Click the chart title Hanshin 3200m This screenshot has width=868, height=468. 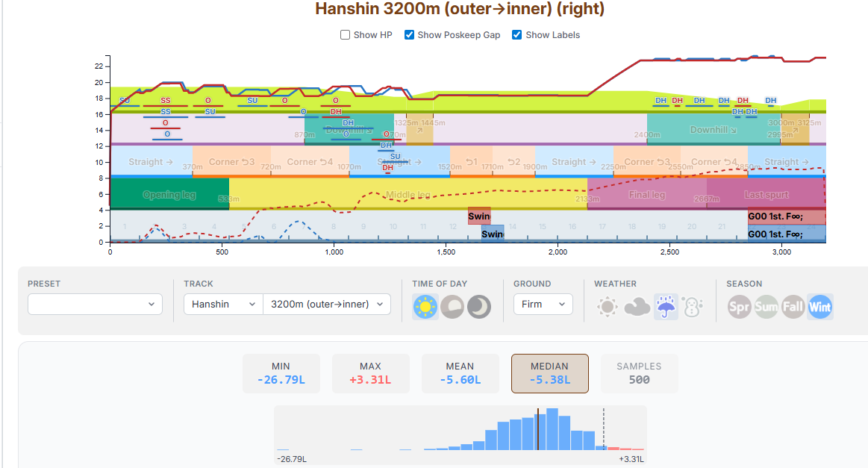460,8
